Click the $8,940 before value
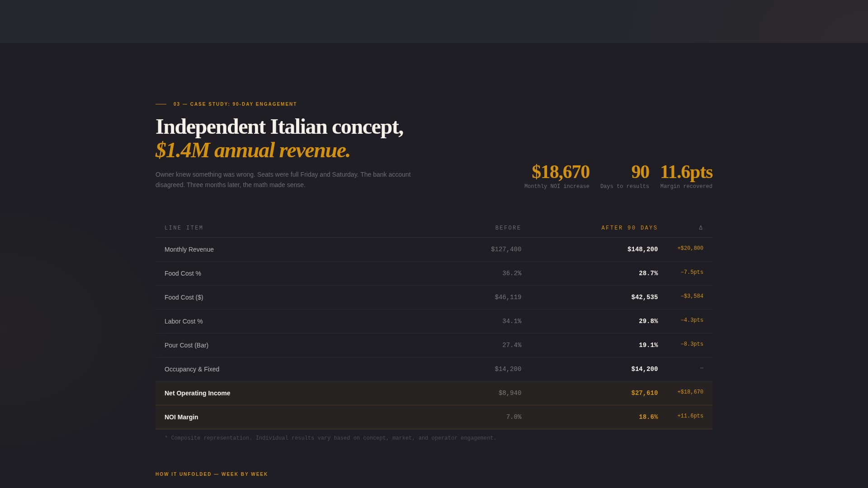 510,393
